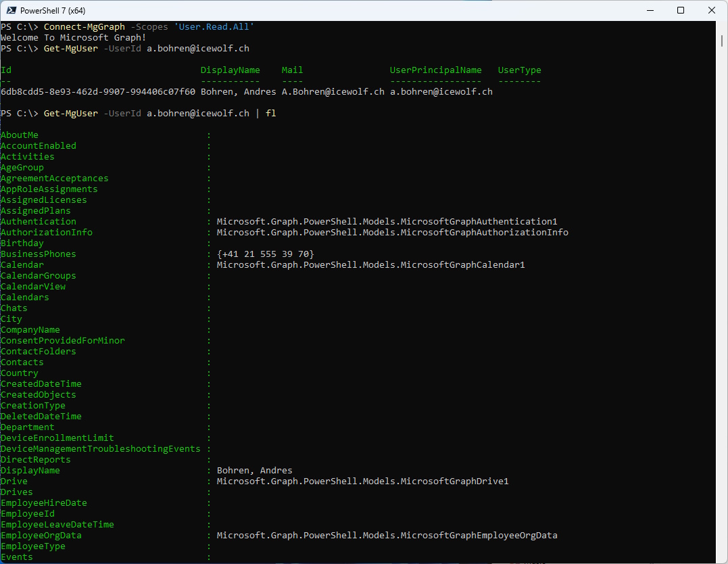The image size is (728, 564).
Task: Click the 'AppRoleAssignments' property name
Action: point(49,189)
